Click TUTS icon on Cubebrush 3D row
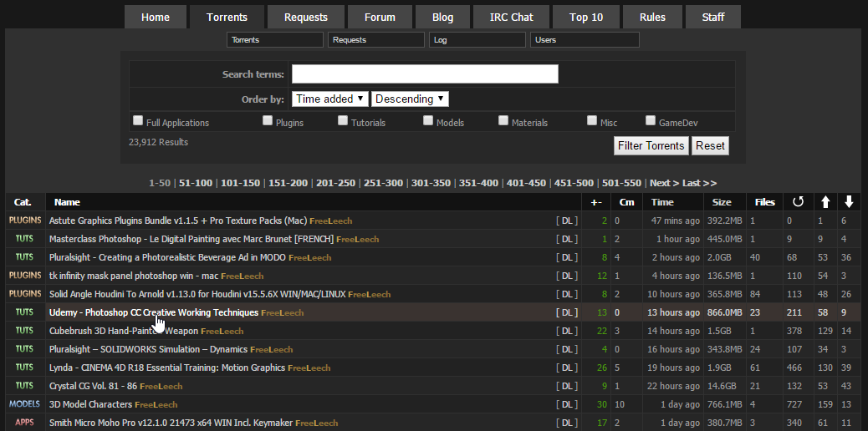The height and width of the screenshot is (431, 868). pyautogui.click(x=25, y=330)
